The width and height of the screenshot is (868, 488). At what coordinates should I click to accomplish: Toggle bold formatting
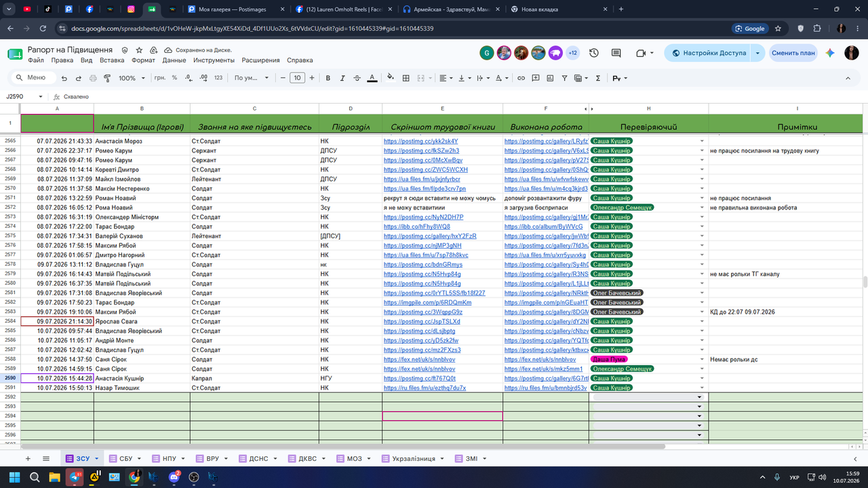tap(328, 78)
